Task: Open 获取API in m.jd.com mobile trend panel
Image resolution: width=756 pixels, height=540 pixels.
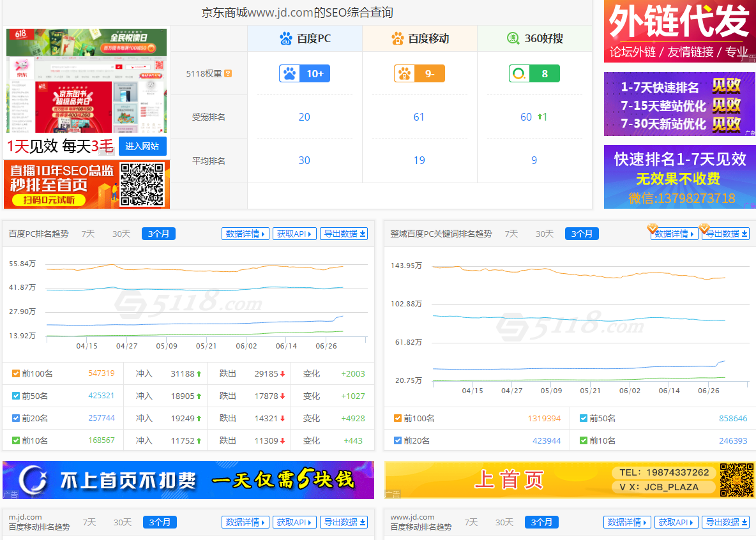Action: pos(294,522)
